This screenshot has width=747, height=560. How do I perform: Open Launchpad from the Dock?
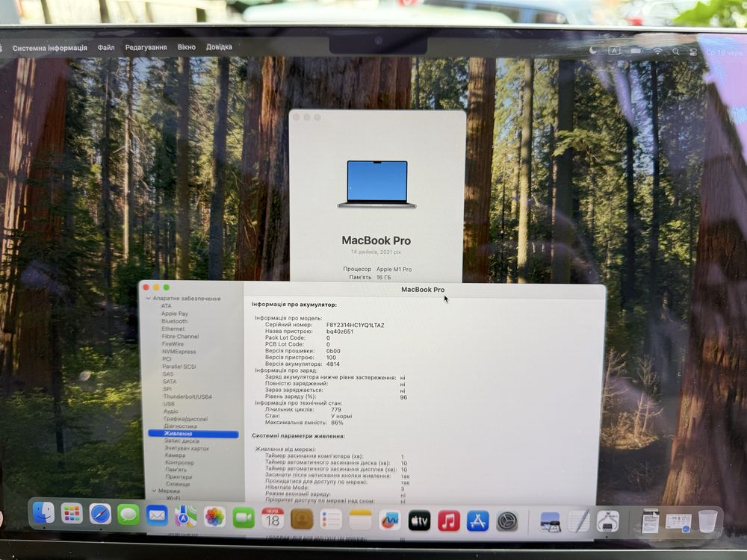pos(72,514)
